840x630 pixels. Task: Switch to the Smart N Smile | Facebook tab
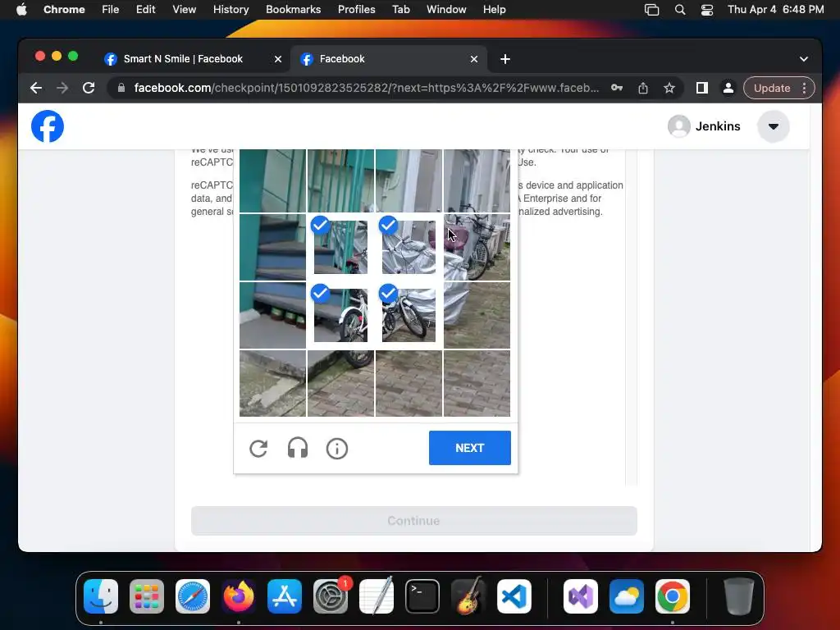pos(183,59)
